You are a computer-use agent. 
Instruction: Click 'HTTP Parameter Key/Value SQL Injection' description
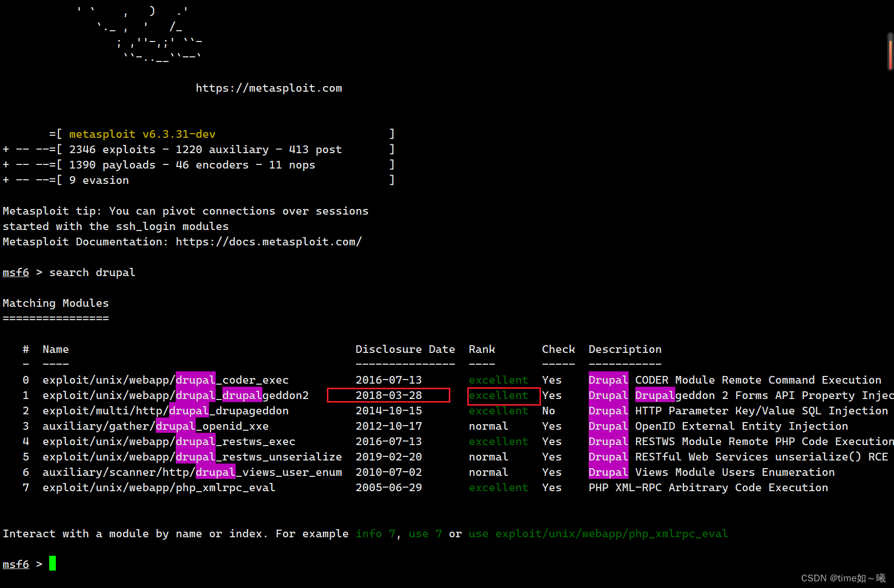[762, 411]
